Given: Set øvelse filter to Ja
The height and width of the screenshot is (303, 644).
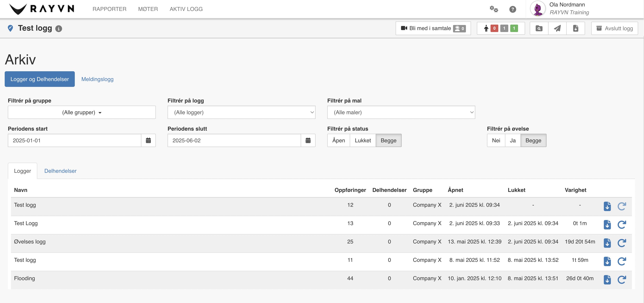Looking at the screenshot, I should click(513, 141).
